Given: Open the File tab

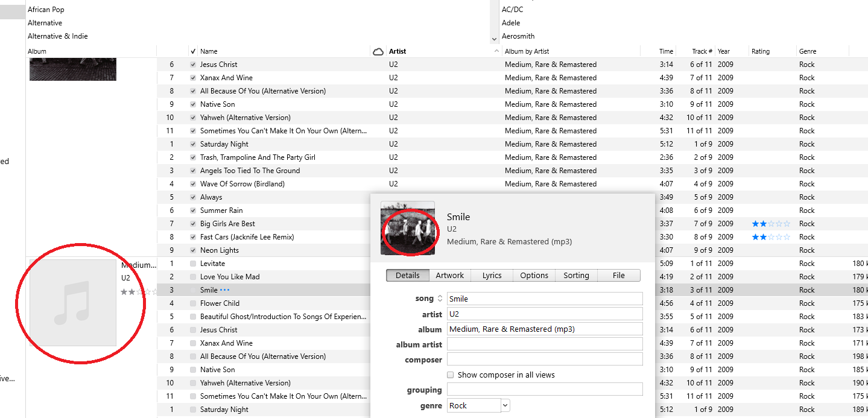Looking at the screenshot, I should pos(619,275).
